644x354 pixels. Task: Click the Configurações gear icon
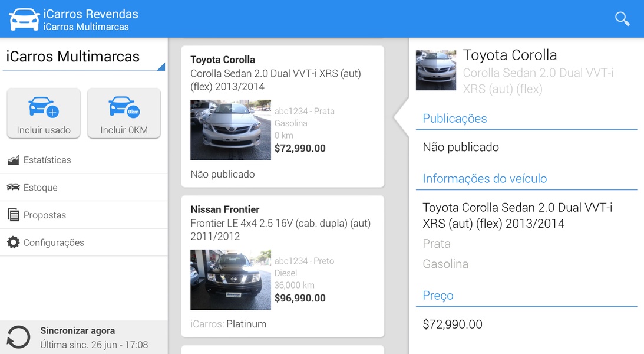13,242
